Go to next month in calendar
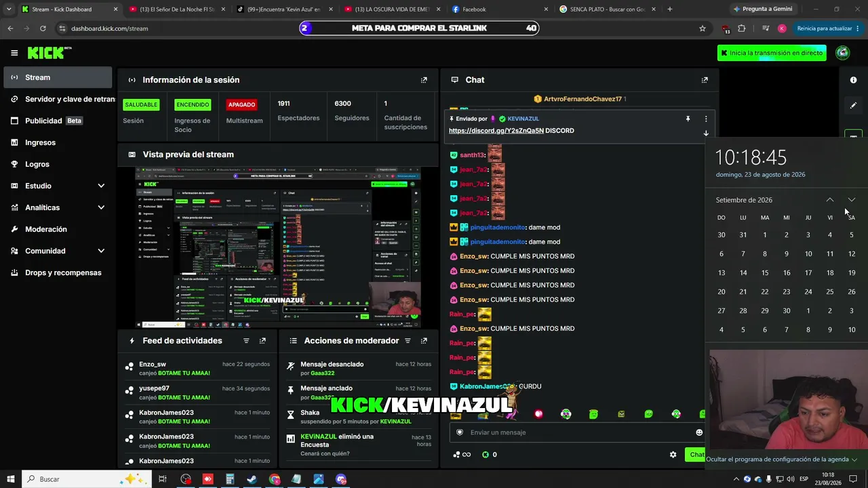The image size is (868, 488). [x=852, y=200]
